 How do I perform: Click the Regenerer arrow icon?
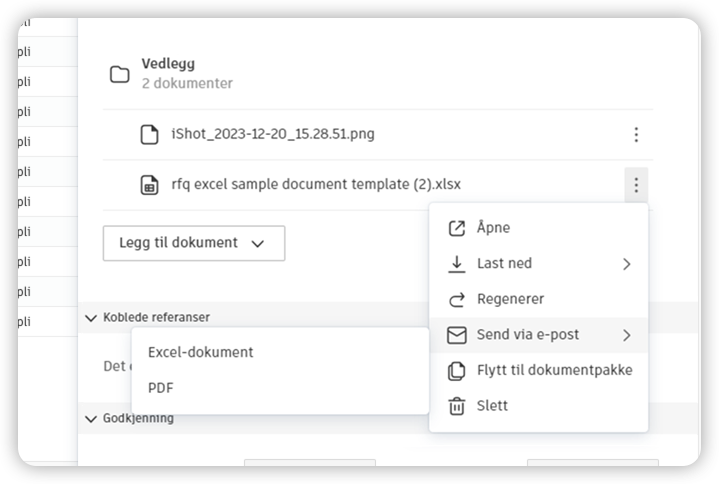click(x=457, y=299)
